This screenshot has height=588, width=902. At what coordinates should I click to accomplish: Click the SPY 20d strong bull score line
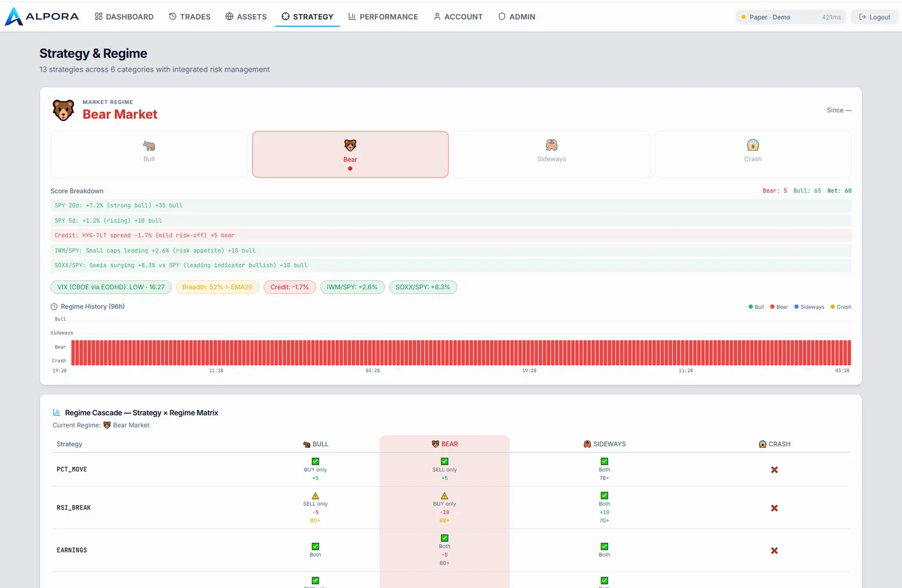click(451, 206)
